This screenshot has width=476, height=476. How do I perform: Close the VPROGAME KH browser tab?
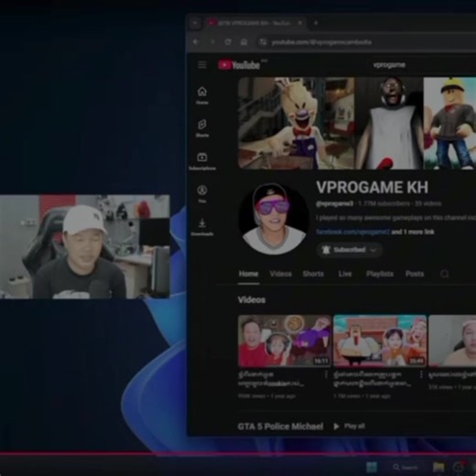pos(300,23)
